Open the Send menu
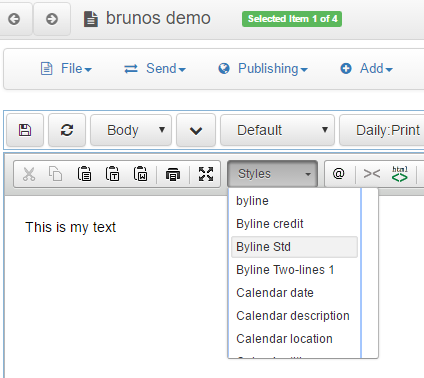424x378 pixels. [155, 69]
